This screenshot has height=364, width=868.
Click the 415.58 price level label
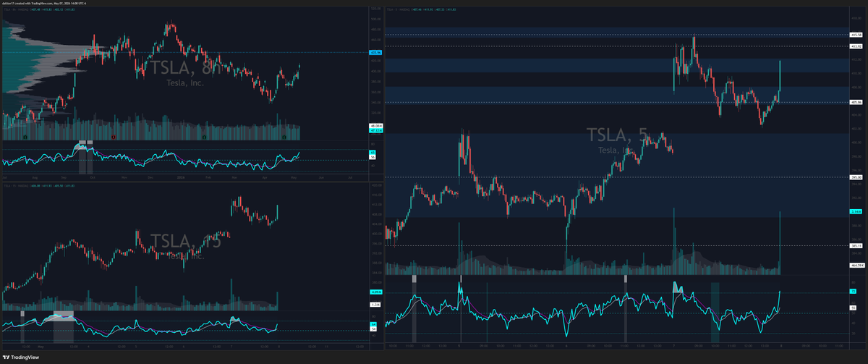(x=854, y=35)
